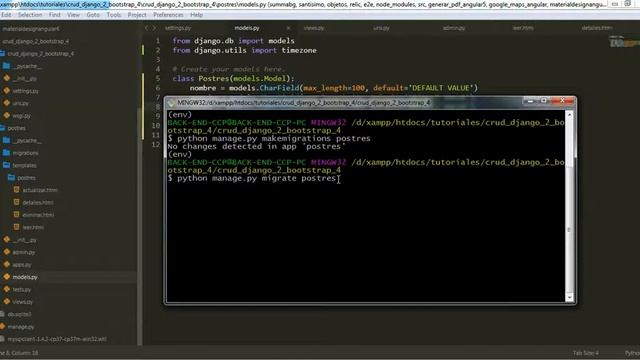Switch to the leer.html tab
This screenshot has height=360, width=640.
tap(523, 28)
